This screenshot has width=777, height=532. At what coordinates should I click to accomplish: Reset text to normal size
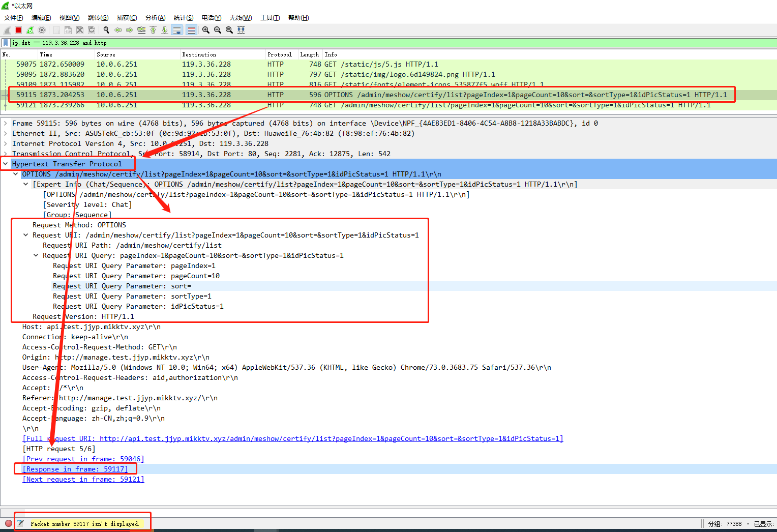[x=229, y=30]
